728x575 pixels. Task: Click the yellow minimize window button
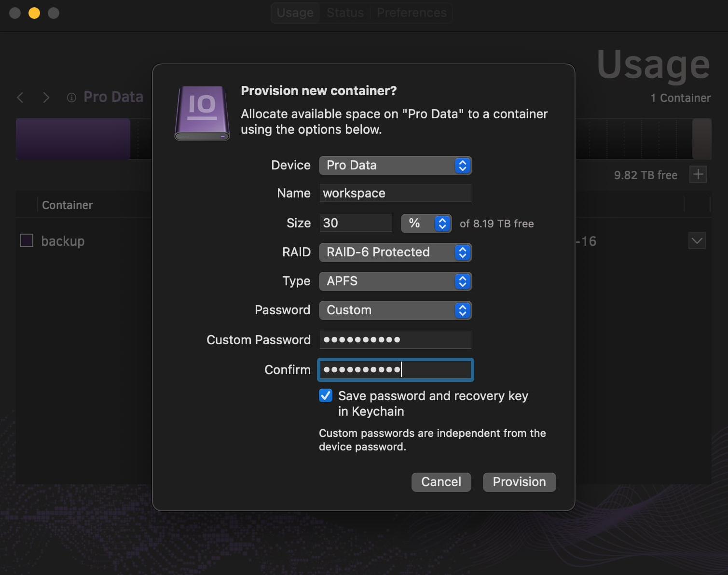click(34, 13)
